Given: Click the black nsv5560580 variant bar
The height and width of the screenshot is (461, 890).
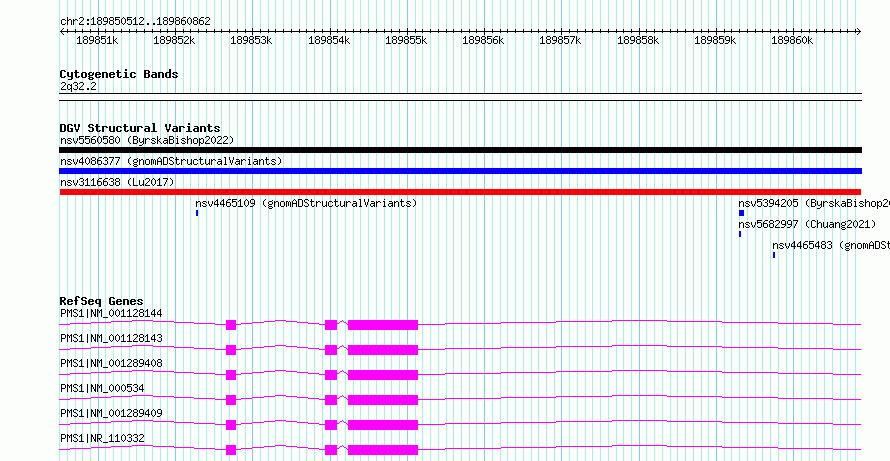Looking at the screenshot, I should click(x=460, y=150).
